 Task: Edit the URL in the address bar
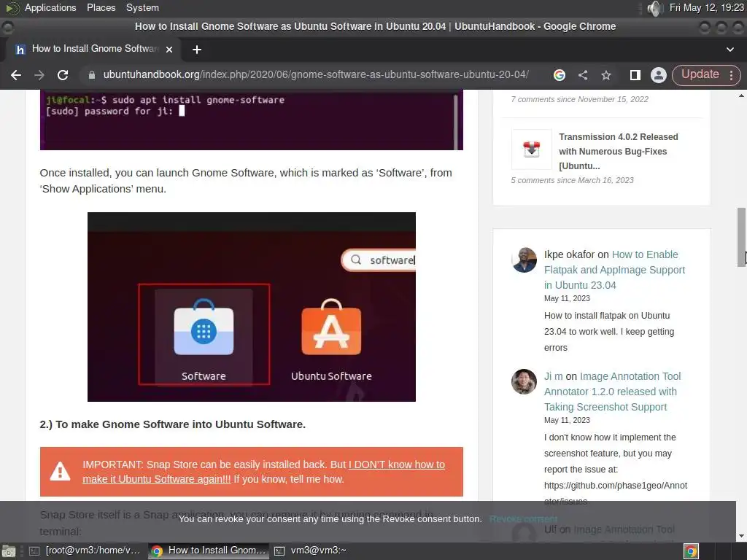tap(315, 75)
